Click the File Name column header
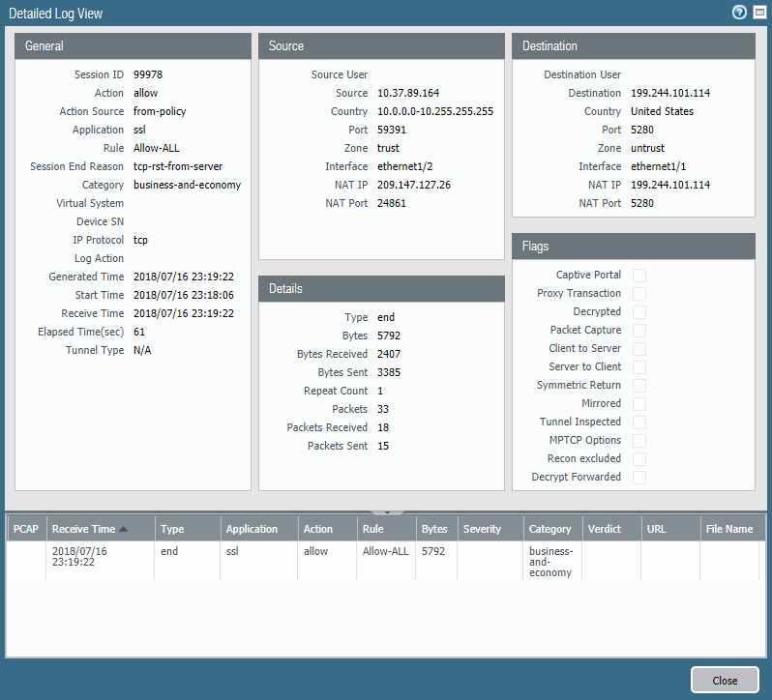 (729, 529)
